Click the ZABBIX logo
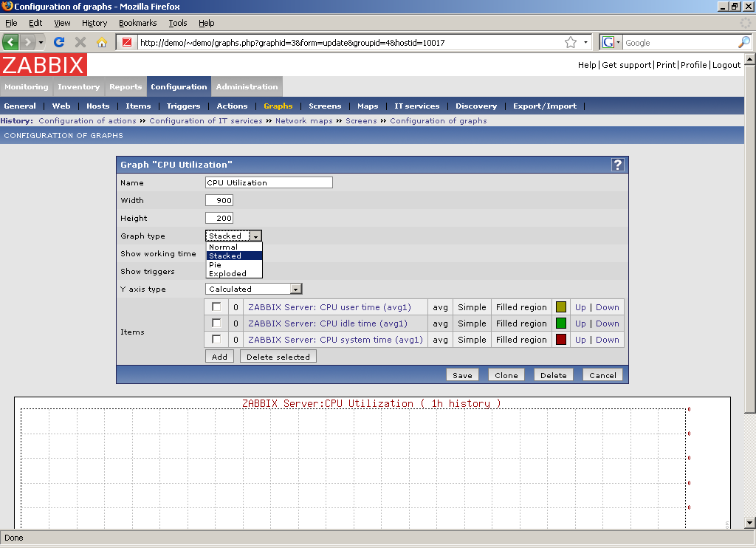 point(44,65)
